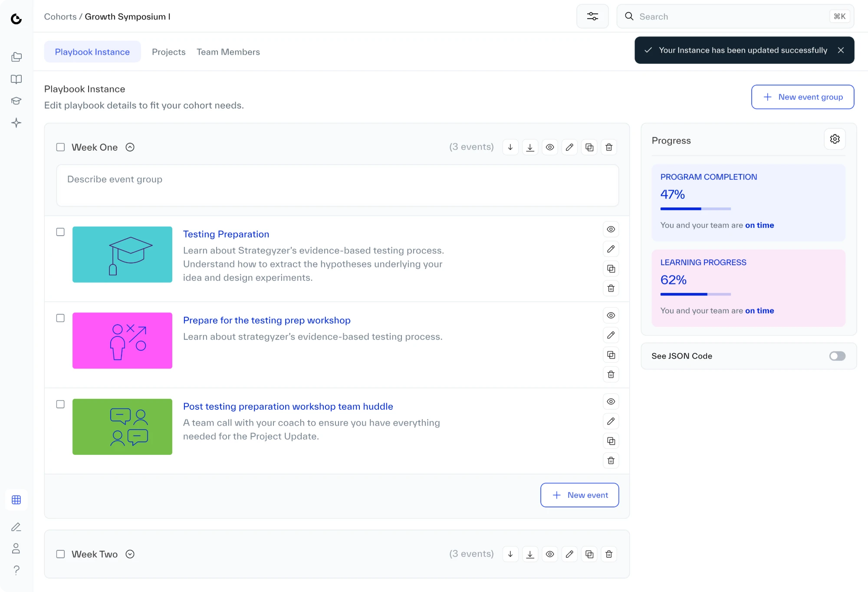868x592 pixels.
Task: Delete the Prepare for the testing prep workshop event
Action: pos(611,374)
